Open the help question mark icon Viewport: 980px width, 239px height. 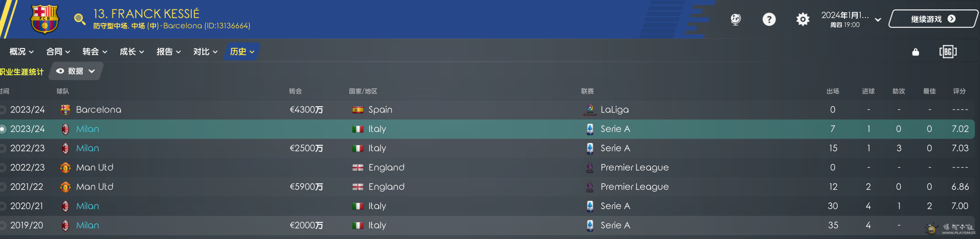[x=769, y=19]
